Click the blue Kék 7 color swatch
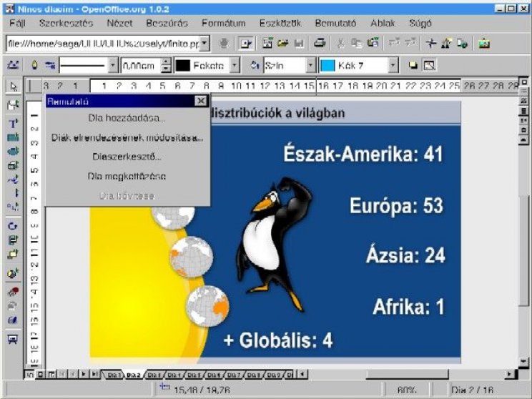Screen dimensions: 532x399 tap(327, 65)
